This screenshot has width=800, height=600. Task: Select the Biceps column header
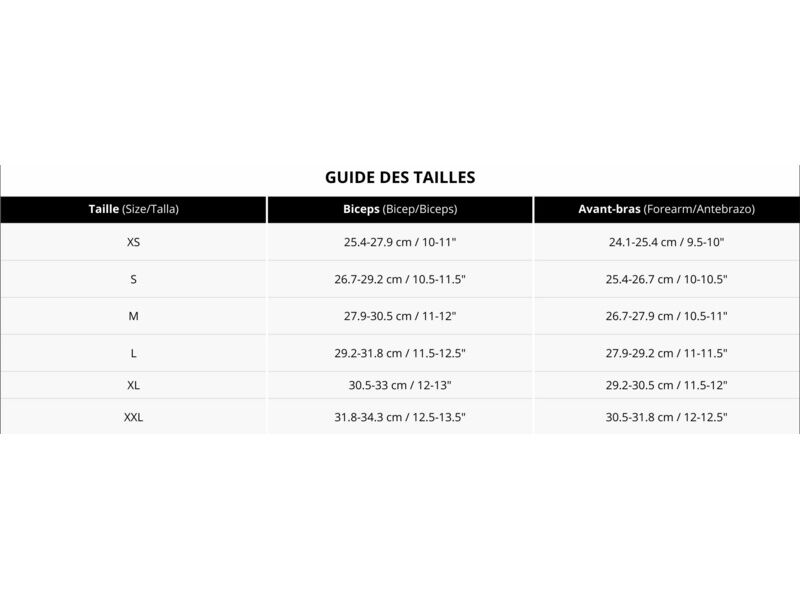point(400,209)
